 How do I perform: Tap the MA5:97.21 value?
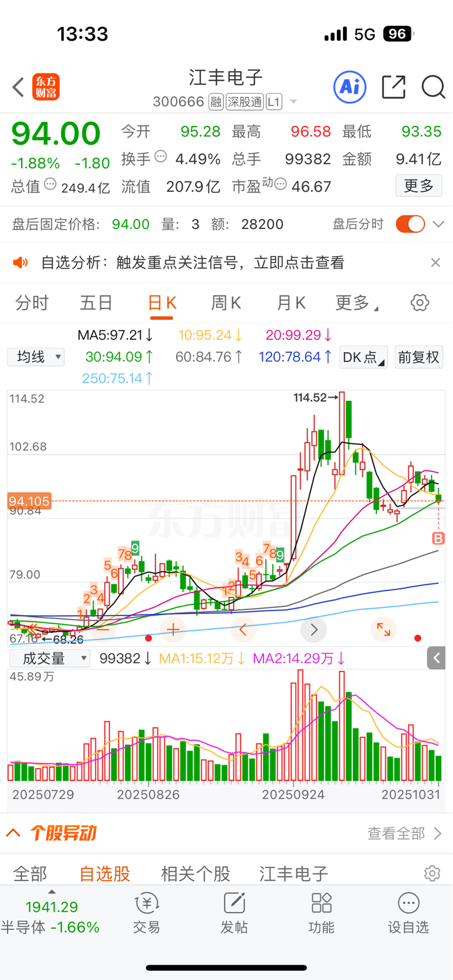click(x=115, y=335)
